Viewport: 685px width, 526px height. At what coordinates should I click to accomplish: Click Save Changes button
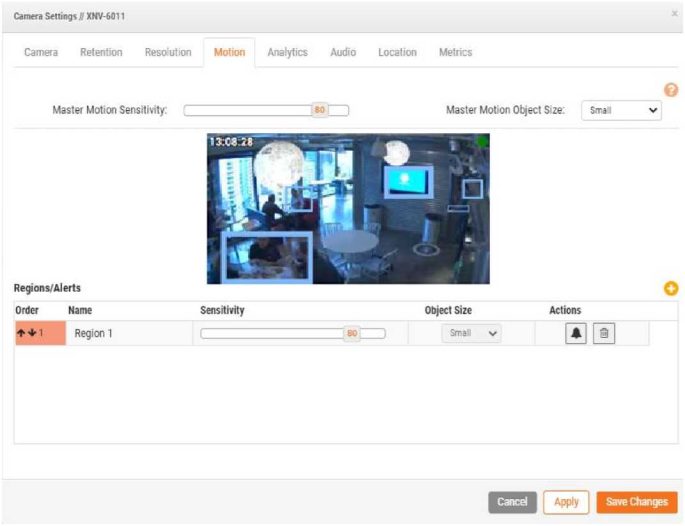636,502
